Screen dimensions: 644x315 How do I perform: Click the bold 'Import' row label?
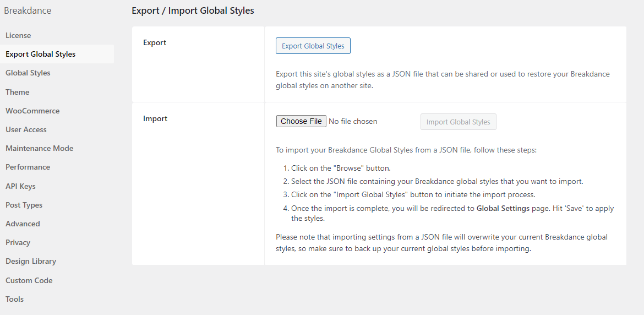155,119
